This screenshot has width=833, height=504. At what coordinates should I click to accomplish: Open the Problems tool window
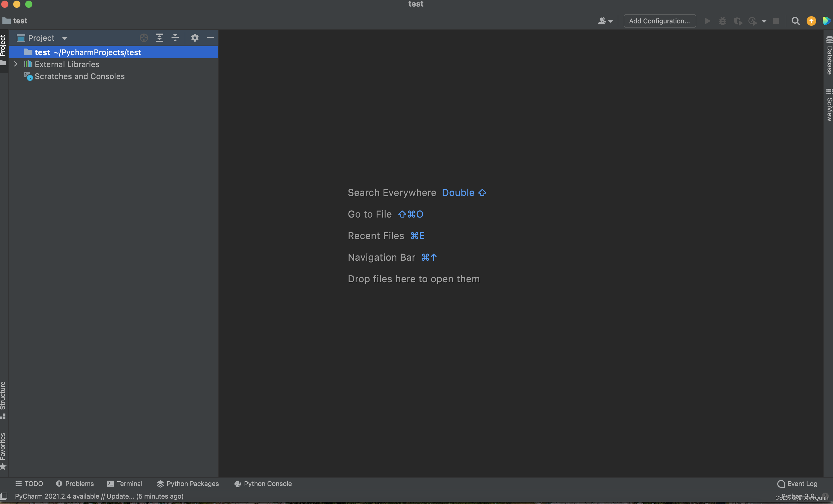point(75,483)
